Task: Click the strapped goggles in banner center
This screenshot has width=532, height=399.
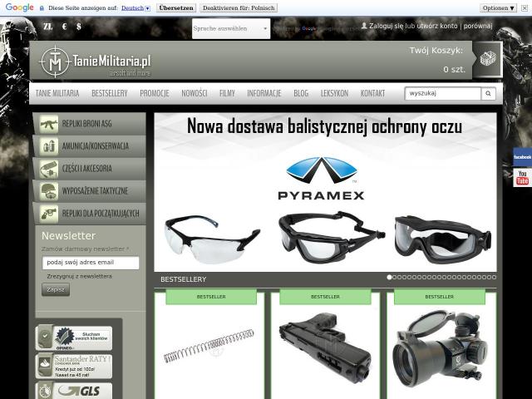Action: coord(332,237)
